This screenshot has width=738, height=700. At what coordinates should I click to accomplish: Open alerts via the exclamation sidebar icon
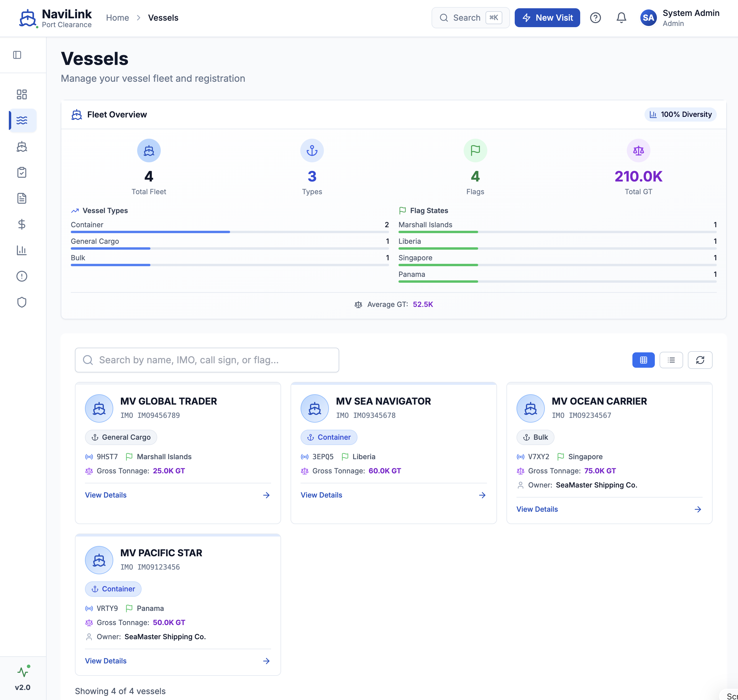coord(22,276)
